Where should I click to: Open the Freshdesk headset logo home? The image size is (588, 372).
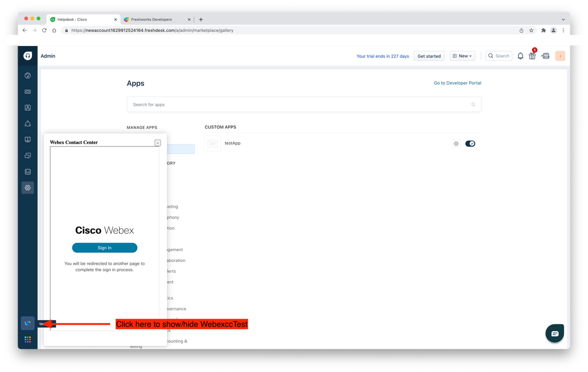(x=27, y=56)
